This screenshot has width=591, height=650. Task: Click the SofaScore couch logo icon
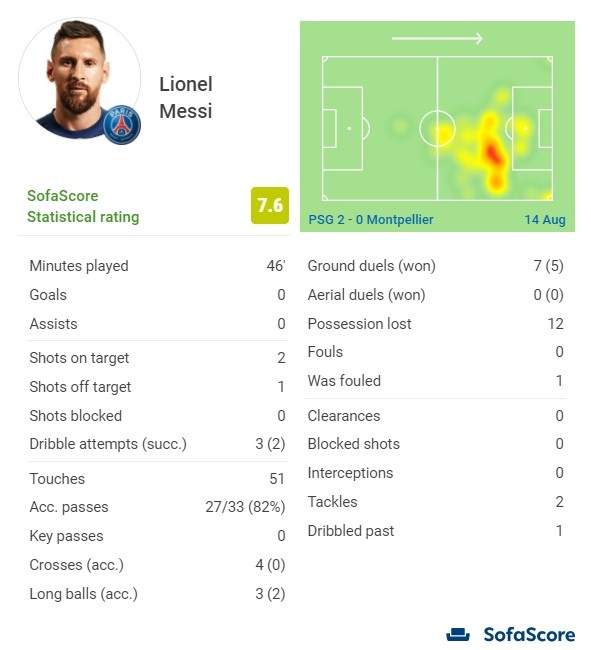pyautogui.click(x=458, y=635)
